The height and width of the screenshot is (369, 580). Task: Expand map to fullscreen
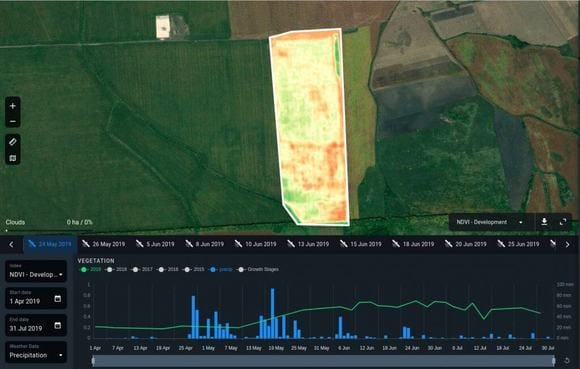563,222
